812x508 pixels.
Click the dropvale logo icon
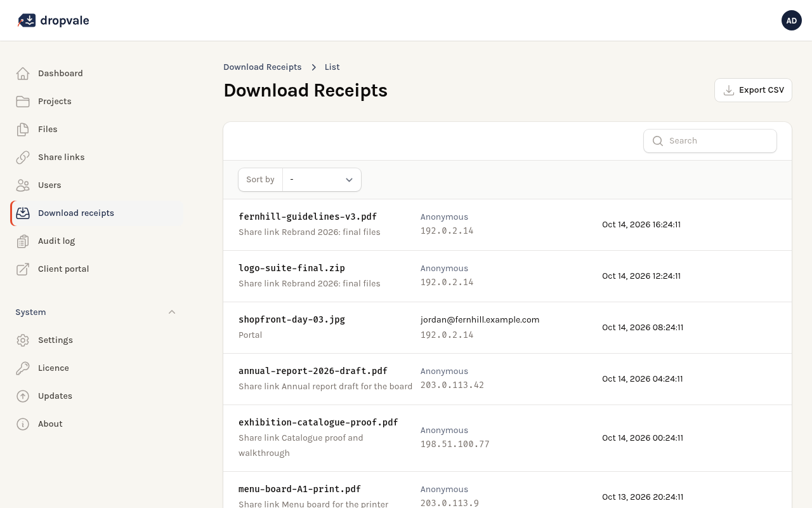point(26,20)
